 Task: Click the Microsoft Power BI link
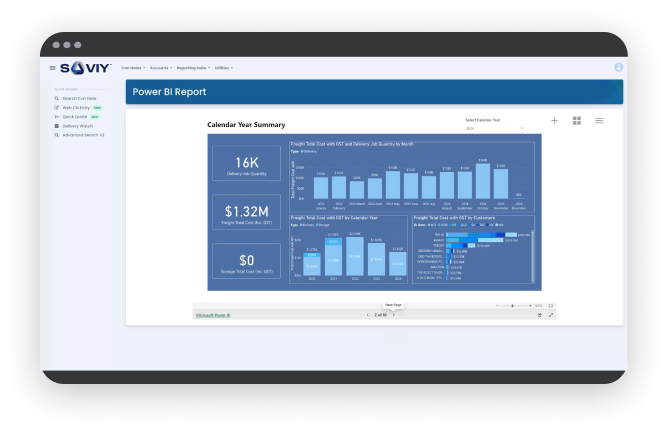(213, 315)
